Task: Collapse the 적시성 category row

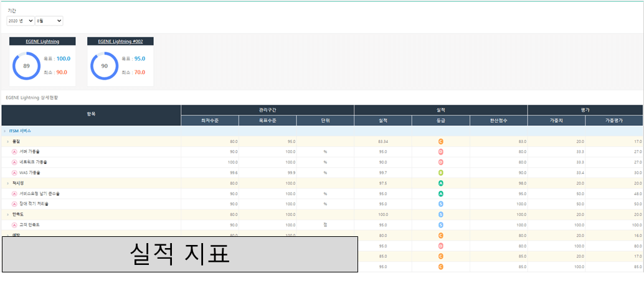Action: [7, 183]
